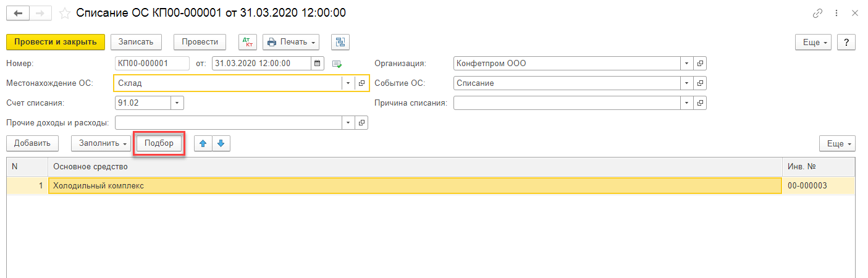
Task: Click the Записать button
Action: click(x=136, y=42)
